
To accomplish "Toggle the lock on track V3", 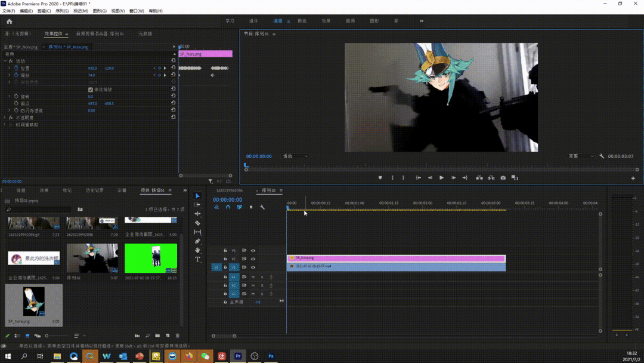I will (x=225, y=251).
